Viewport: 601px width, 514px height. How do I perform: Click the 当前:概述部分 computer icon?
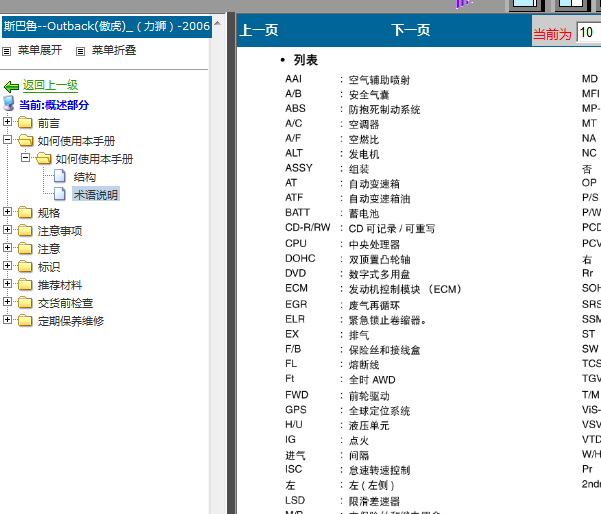[10, 105]
